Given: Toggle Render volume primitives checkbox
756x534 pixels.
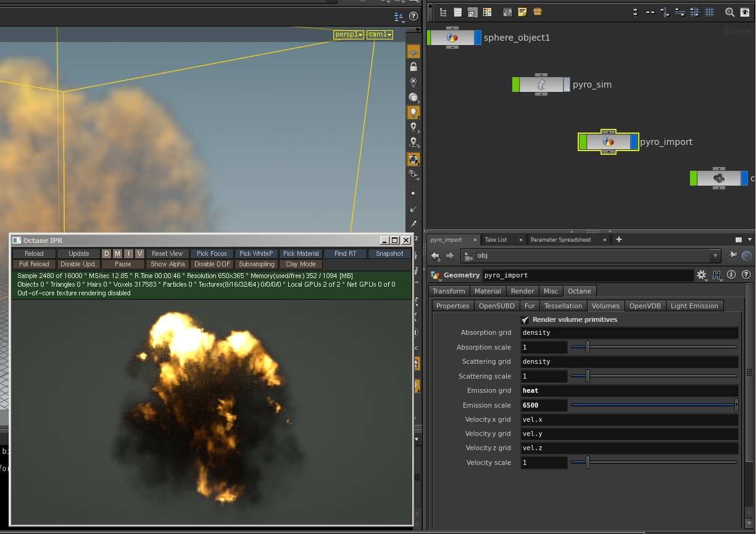Looking at the screenshot, I should (x=525, y=319).
